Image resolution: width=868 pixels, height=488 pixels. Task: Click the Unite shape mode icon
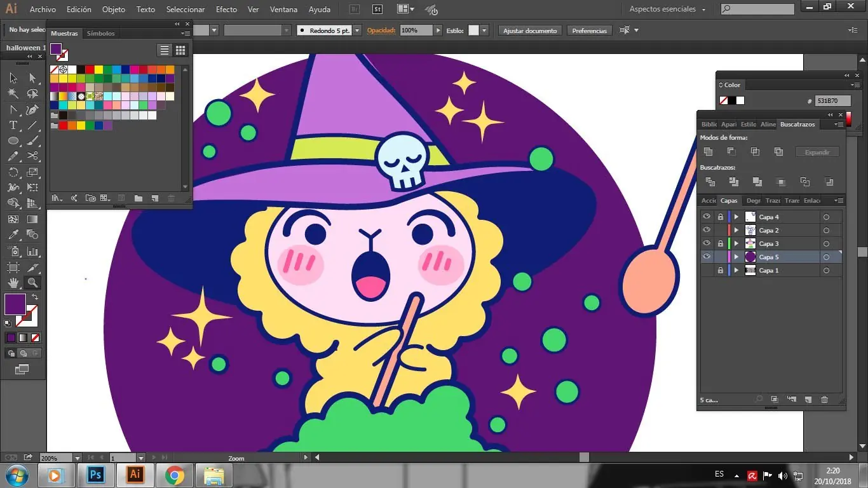pos(708,152)
